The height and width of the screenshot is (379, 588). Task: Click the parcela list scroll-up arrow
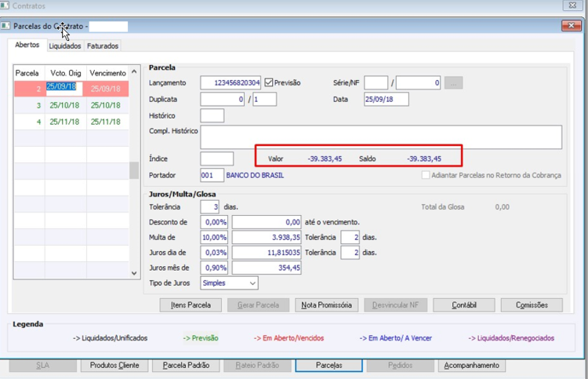coord(134,71)
